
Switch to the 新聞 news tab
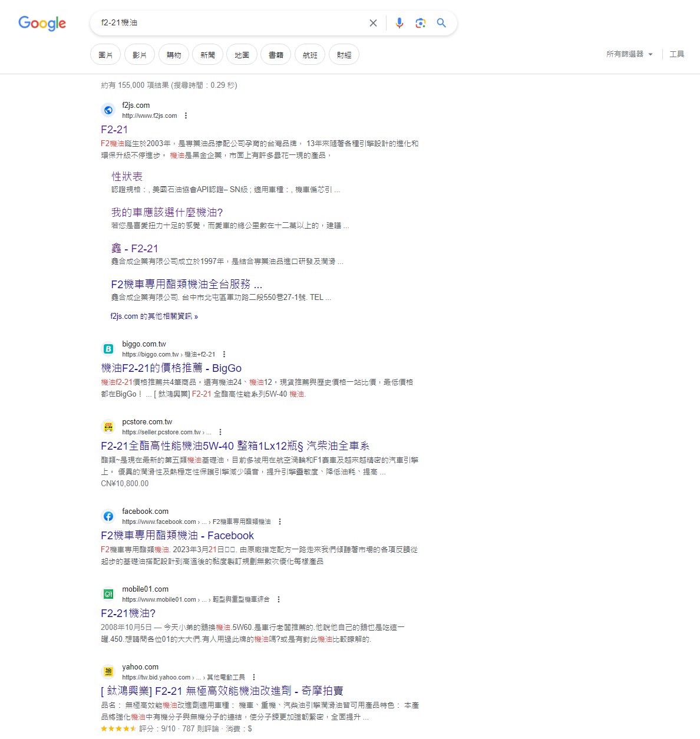208,55
